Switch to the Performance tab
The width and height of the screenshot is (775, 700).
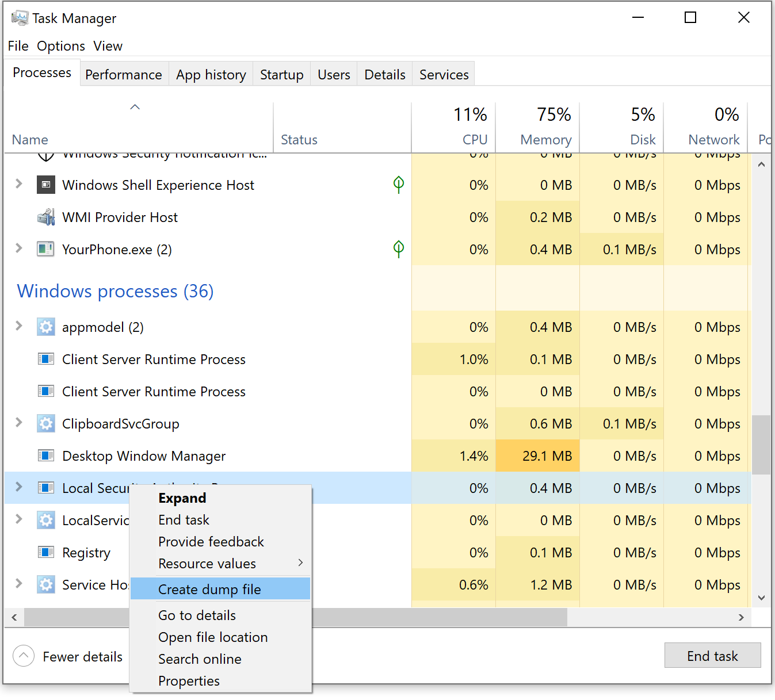coord(123,74)
